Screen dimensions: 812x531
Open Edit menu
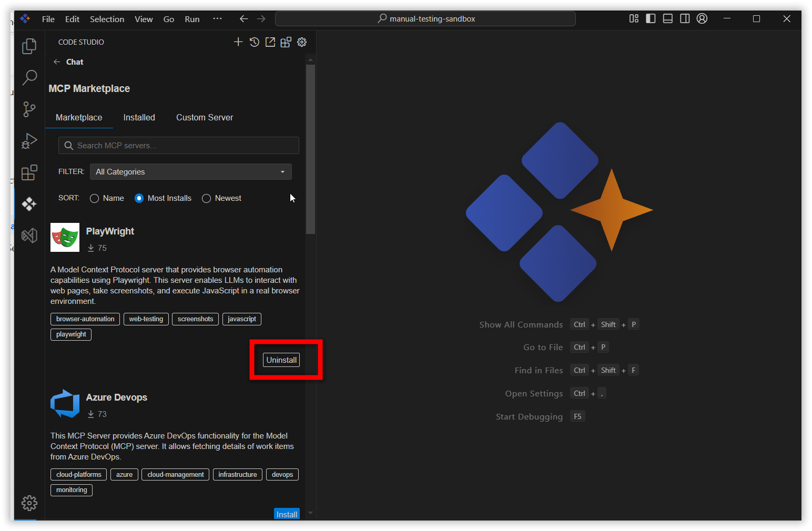click(x=72, y=19)
